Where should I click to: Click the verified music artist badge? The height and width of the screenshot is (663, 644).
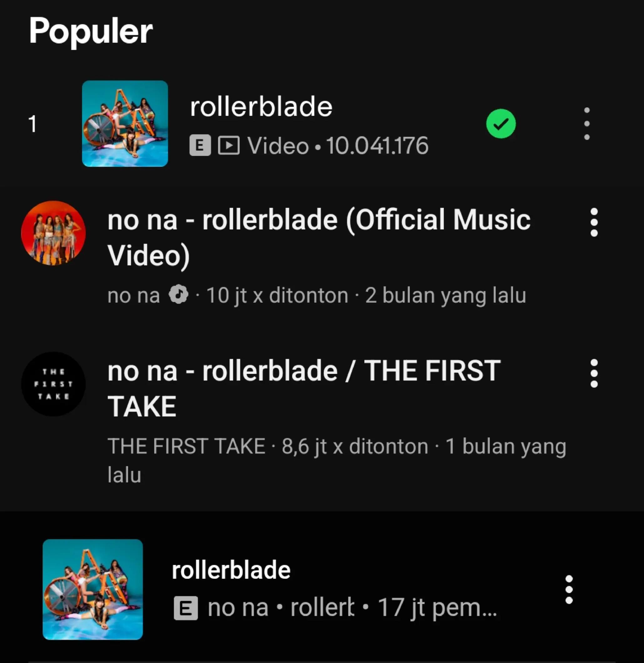point(179,295)
